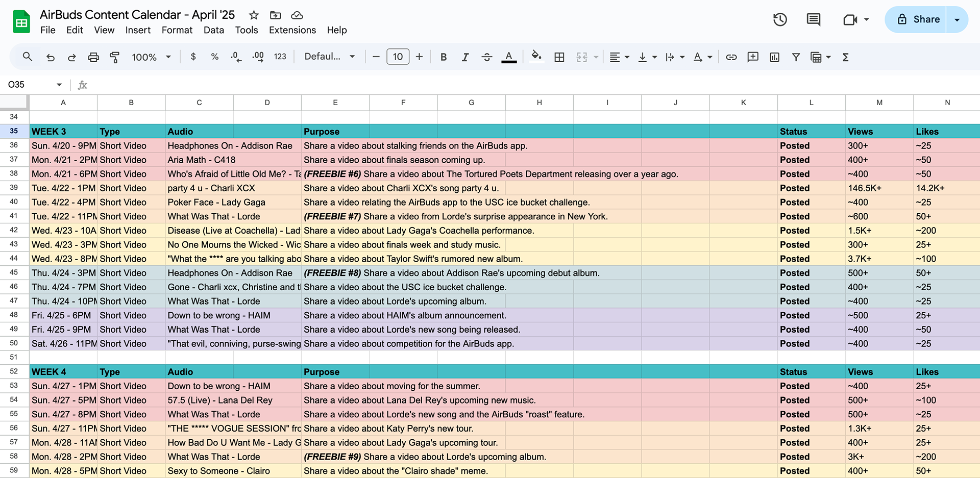Format selection as currency
Image resolution: width=980 pixels, height=478 pixels.
point(193,57)
